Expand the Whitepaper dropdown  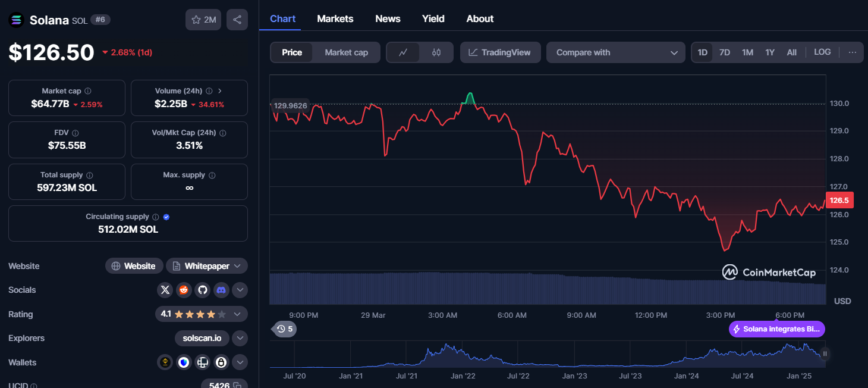pyautogui.click(x=207, y=266)
